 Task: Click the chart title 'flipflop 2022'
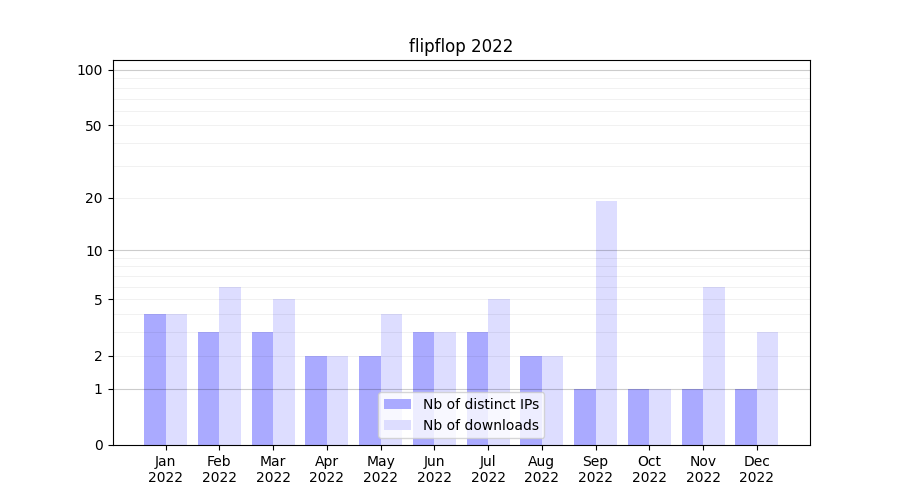[x=461, y=46]
